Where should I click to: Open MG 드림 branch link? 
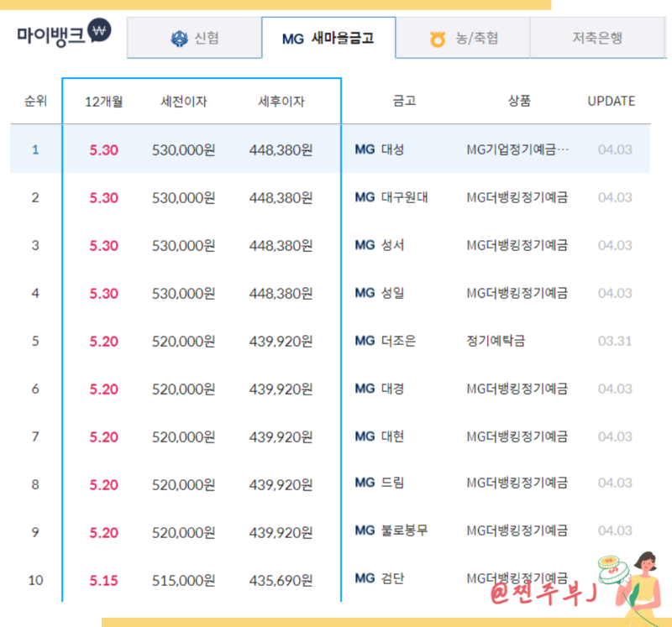pos(380,483)
